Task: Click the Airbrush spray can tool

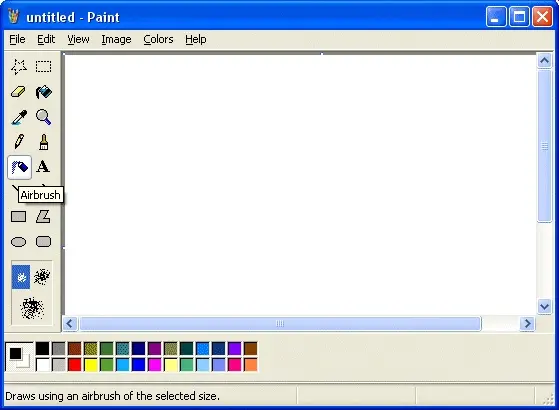Action: (19, 167)
